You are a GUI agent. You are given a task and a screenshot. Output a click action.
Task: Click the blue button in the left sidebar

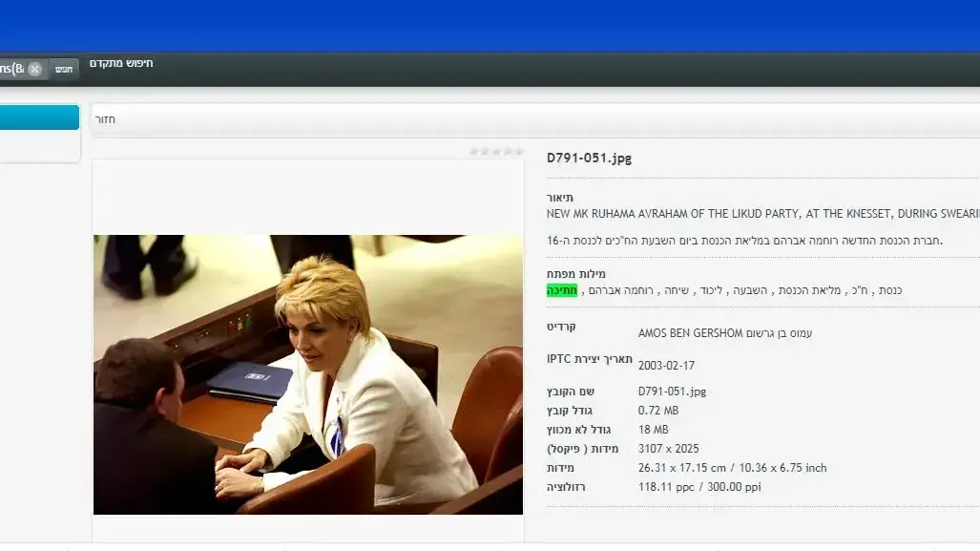[39, 117]
